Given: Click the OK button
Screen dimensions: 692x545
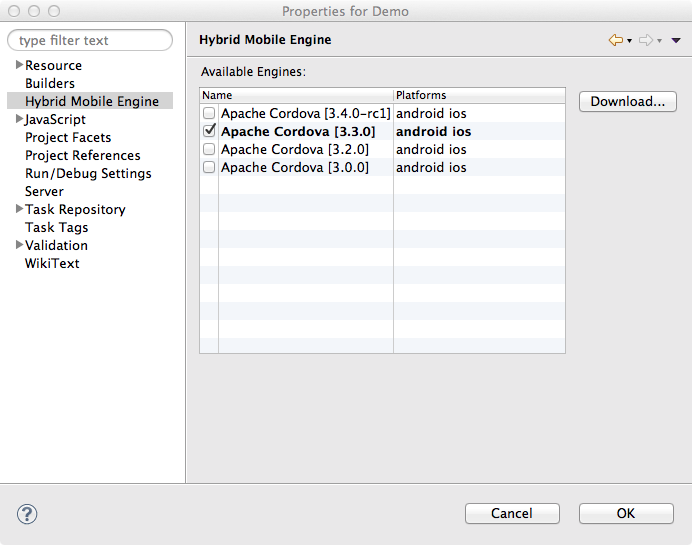Looking at the screenshot, I should coord(626,513).
